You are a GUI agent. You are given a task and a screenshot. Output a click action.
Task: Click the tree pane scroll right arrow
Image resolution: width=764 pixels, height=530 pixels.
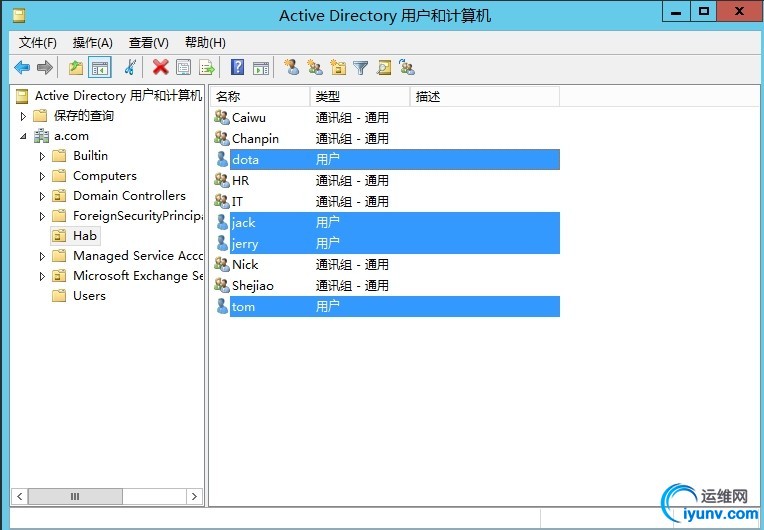click(x=195, y=496)
